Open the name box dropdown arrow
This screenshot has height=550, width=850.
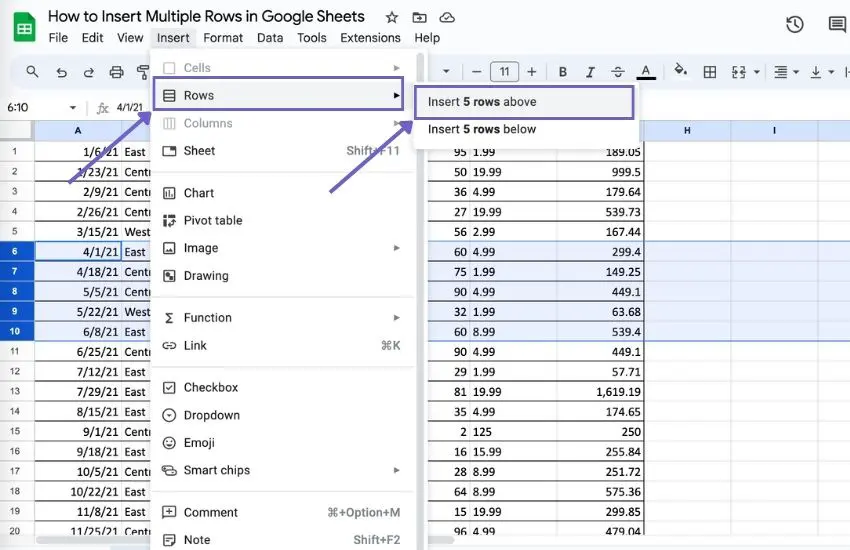(x=73, y=107)
